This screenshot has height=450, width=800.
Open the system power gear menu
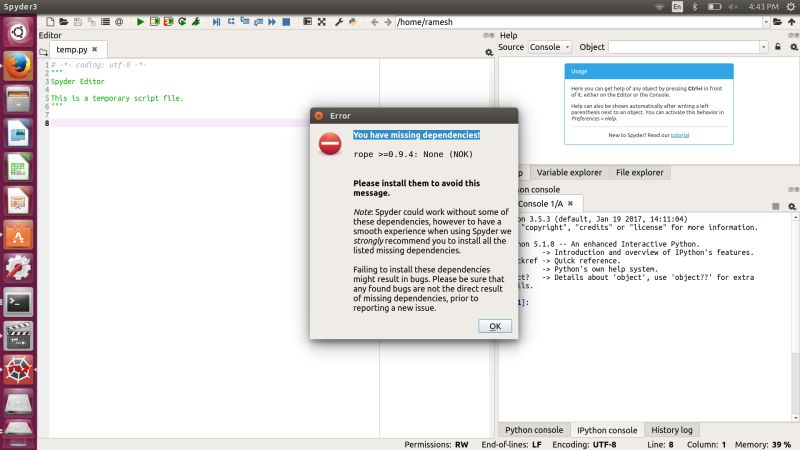790,7
